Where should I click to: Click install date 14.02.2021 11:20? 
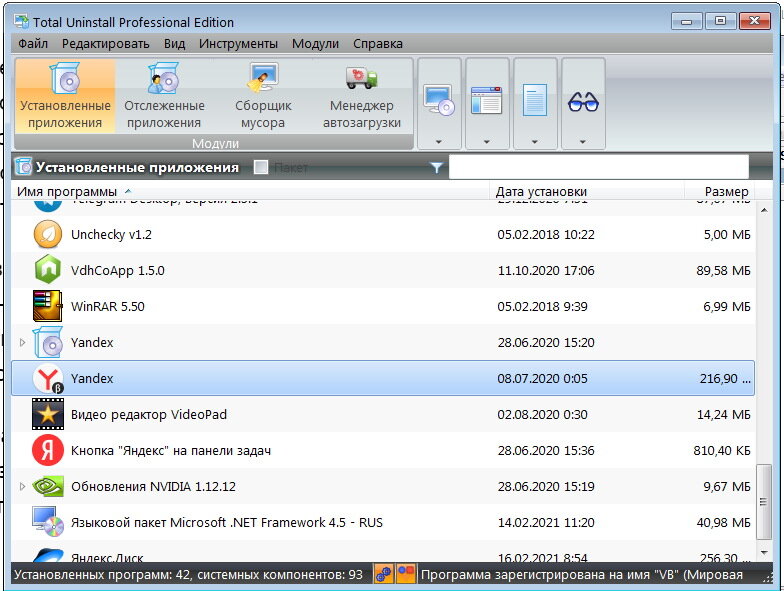point(546,522)
